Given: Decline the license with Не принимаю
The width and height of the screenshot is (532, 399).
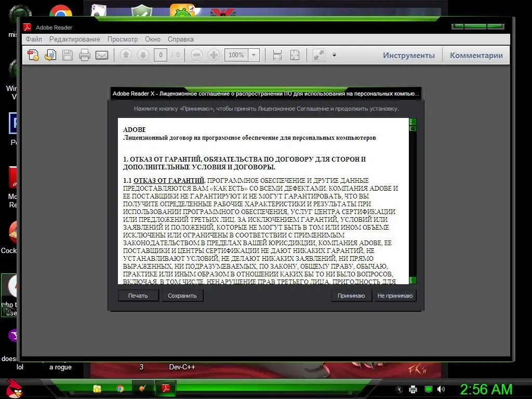Looking at the screenshot, I should [x=395, y=296].
